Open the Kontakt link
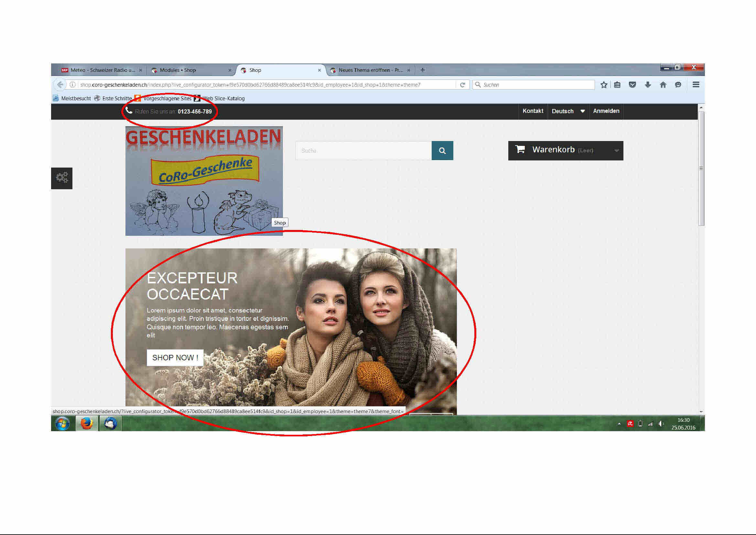756x535 pixels. [x=533, y=111]
